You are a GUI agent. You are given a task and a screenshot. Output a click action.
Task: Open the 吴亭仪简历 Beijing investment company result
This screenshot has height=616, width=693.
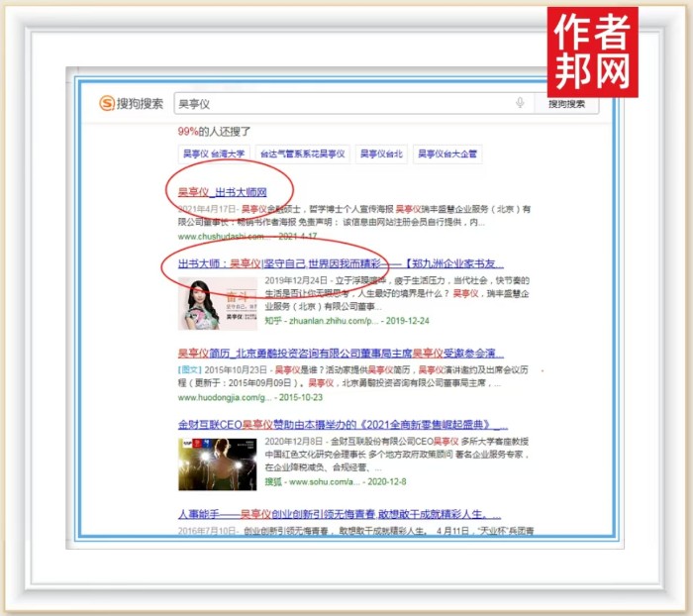341,353
